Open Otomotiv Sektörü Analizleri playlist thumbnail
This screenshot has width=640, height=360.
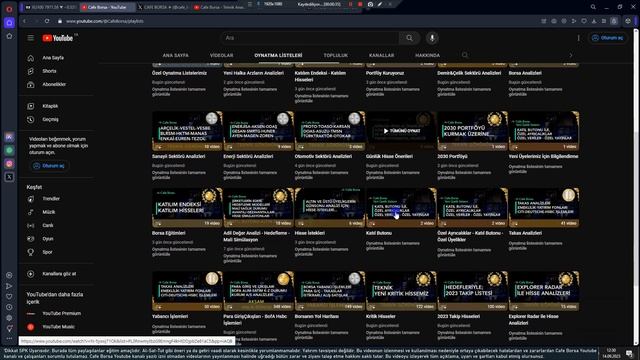(x=330, y=131)
